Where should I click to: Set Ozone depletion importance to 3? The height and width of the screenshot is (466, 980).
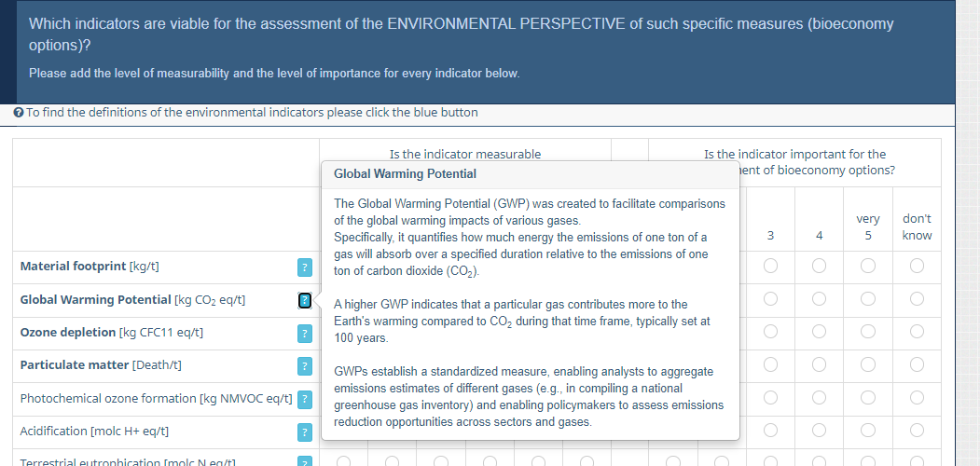(x=770, y=333)
